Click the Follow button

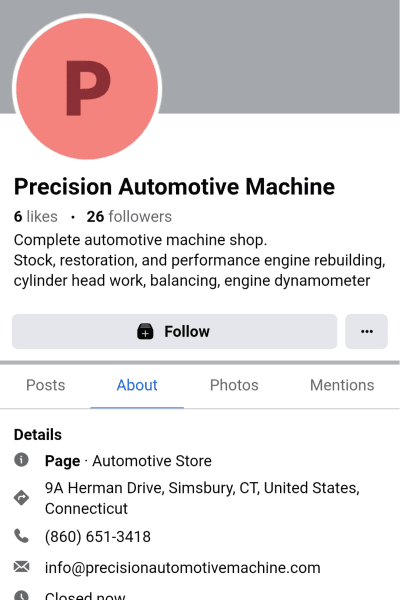pos(175,331)
